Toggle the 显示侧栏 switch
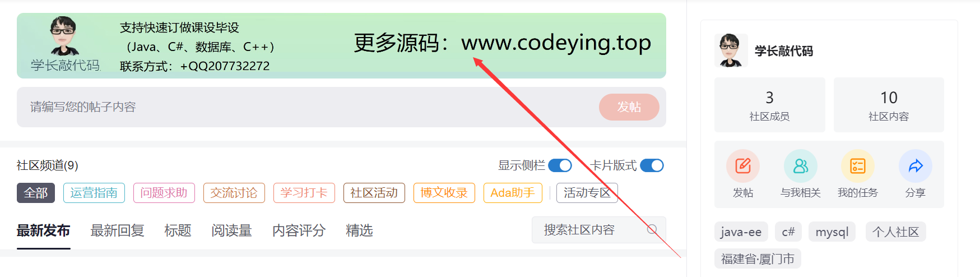Image resolution: width=980 pixels, height=277 pixels. tap(560, 165)
